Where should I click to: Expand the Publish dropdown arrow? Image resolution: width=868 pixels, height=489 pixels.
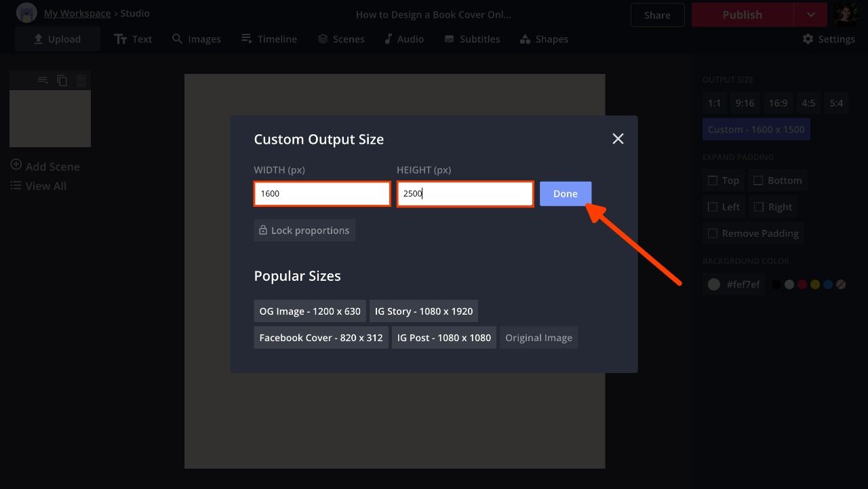pyautogui.click(x=810, y=15)
